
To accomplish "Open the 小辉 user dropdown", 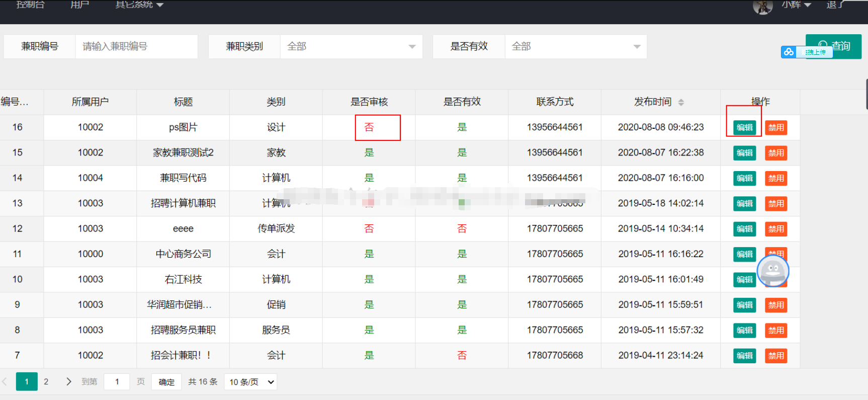I will point(796,5).
